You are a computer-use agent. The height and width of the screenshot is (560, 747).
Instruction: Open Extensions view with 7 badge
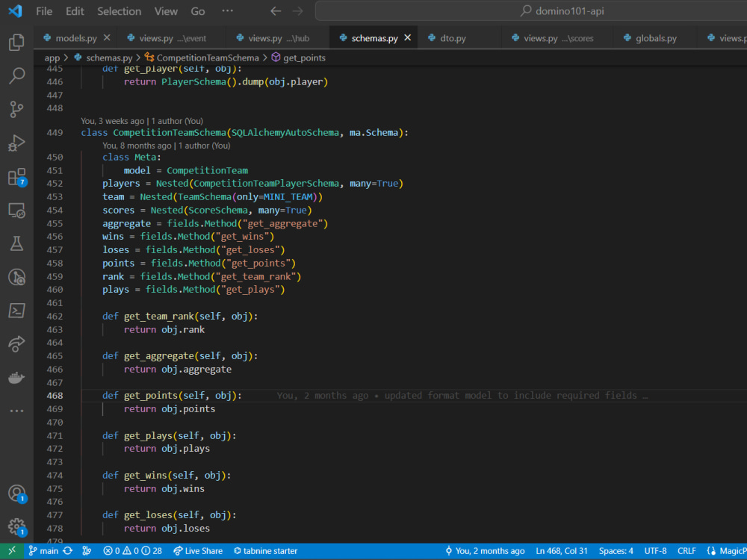(16, 177)
